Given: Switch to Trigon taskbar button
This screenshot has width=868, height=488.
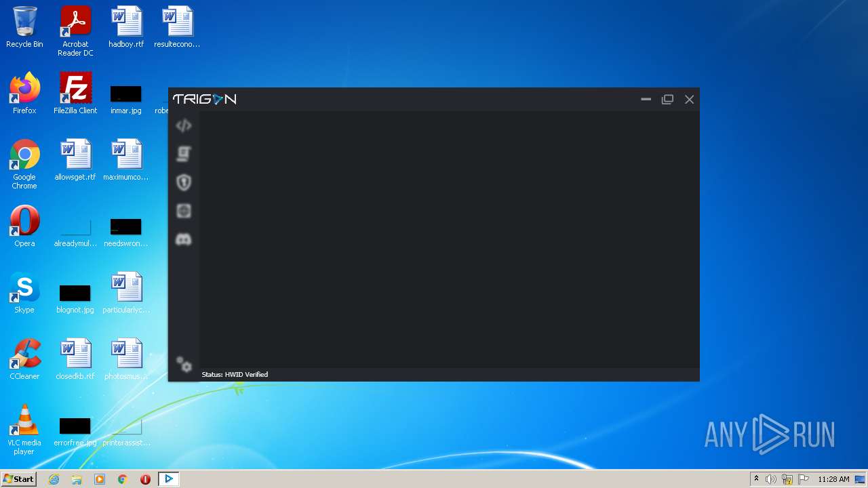Looking at the screenshot, I should 169,479.
